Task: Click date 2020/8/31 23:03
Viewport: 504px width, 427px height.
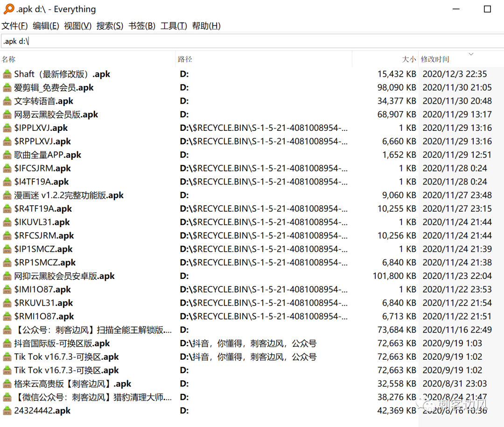Action: 455,384
